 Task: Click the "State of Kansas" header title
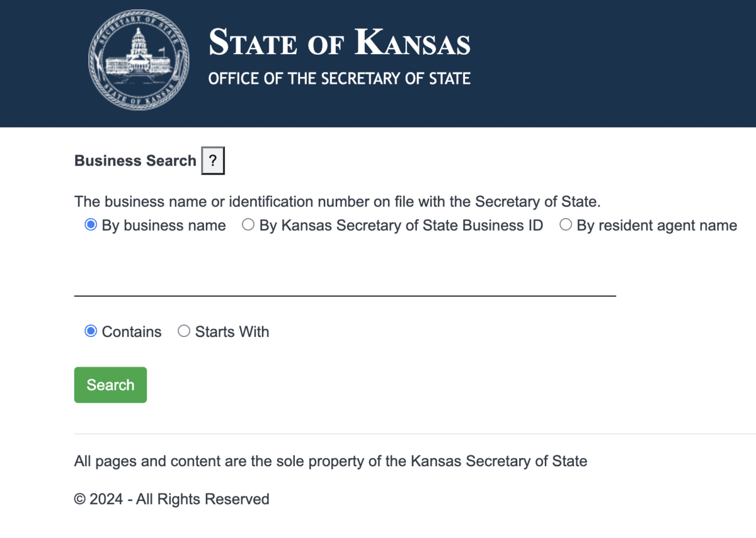click(x=340, y=42)
